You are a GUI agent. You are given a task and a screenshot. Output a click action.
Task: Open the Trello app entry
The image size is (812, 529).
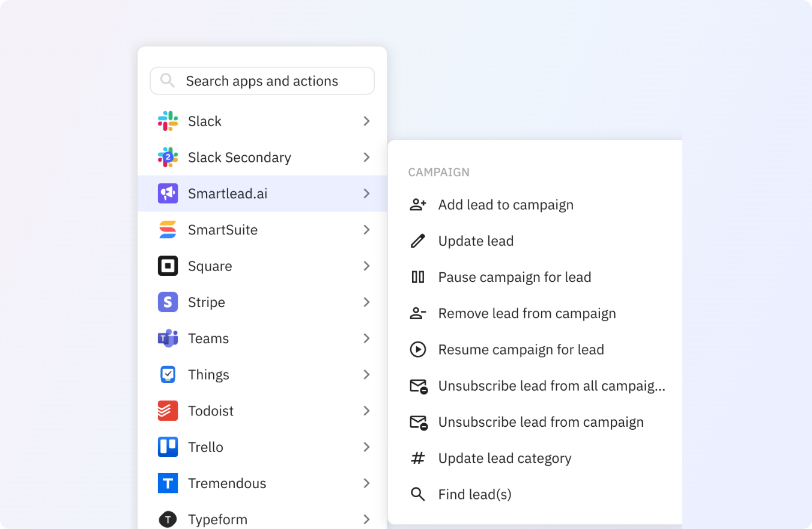(262, 447)
